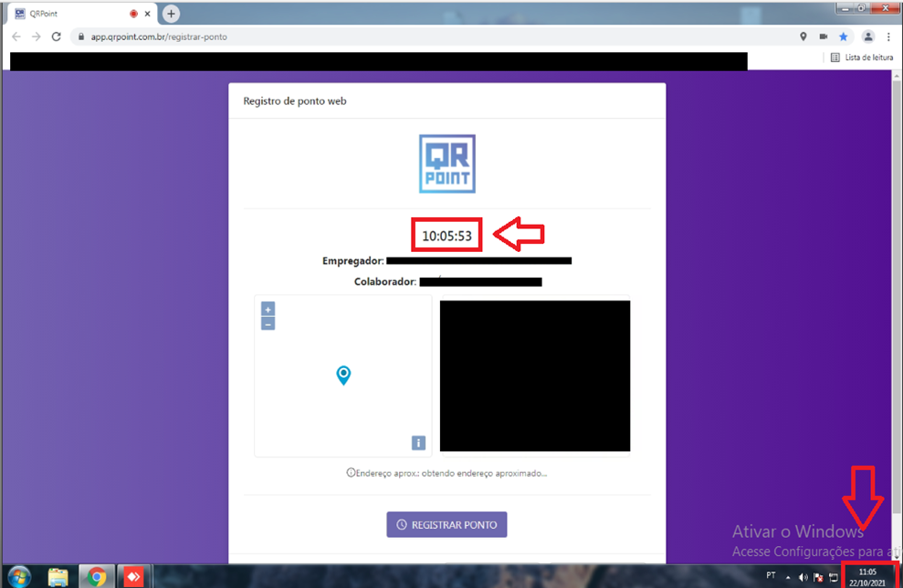Close the QRPoint tab
Screen dimensions: 903x588
(x=148, y=14)
